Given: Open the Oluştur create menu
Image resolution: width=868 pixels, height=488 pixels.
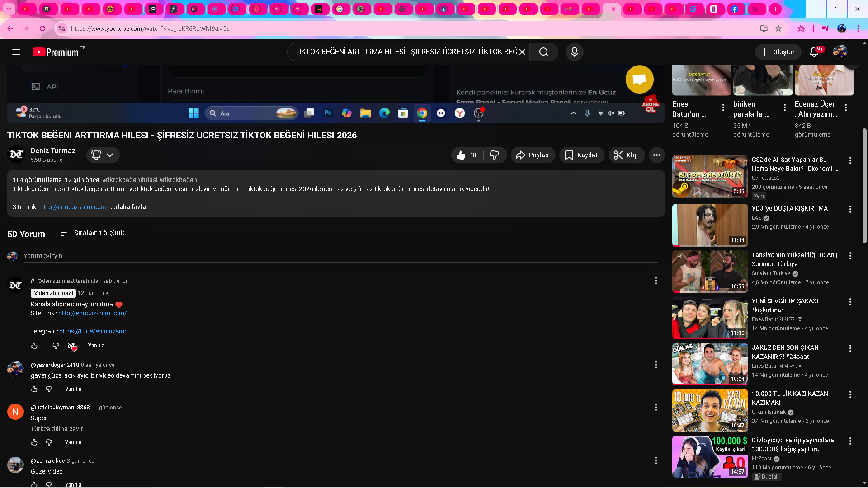Looking at the screenshot, I should [x=778, y=52].
